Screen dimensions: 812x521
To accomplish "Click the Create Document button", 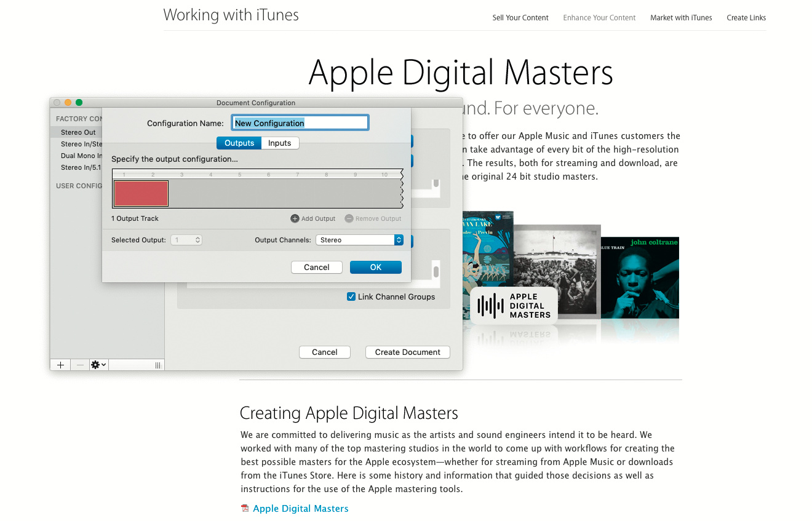I will (x=408, y=352).
